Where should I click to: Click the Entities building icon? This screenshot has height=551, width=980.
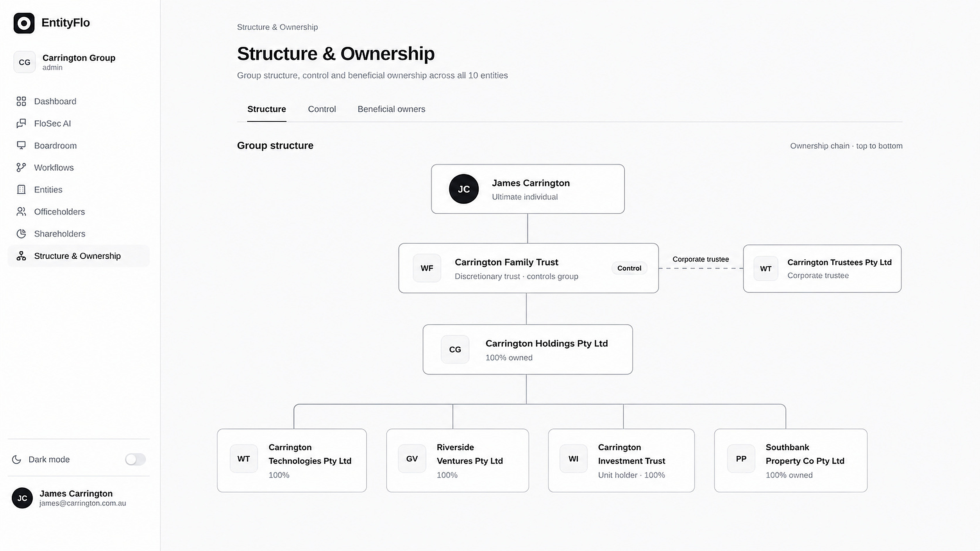21,189
